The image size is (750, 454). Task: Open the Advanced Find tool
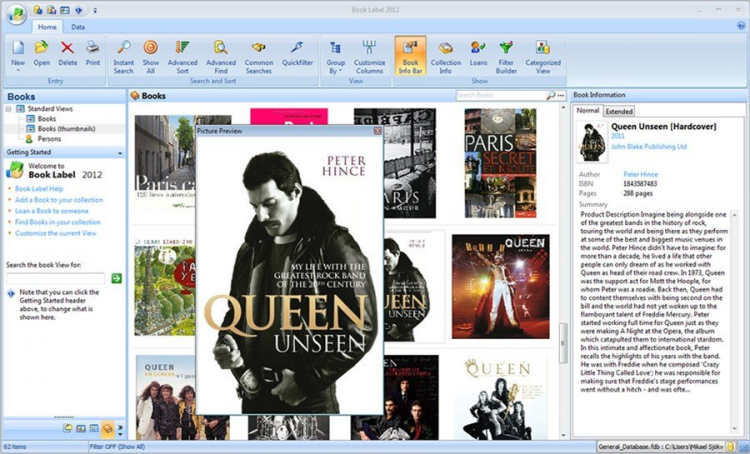click(x=221, y=49)
